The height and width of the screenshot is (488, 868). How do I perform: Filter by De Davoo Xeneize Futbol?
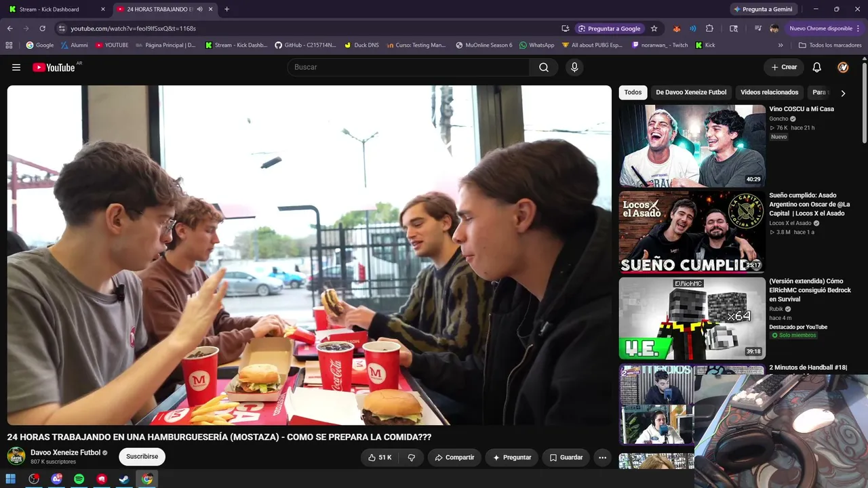tap(691, 92)
